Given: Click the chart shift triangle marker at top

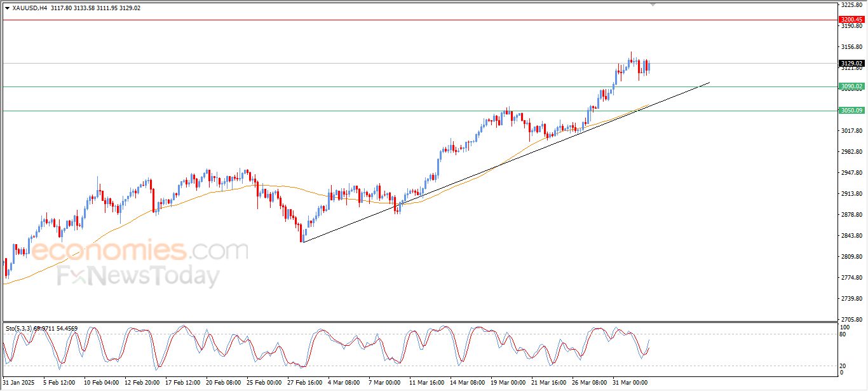Looking at the screenshot, I should [x=653, y=5].
